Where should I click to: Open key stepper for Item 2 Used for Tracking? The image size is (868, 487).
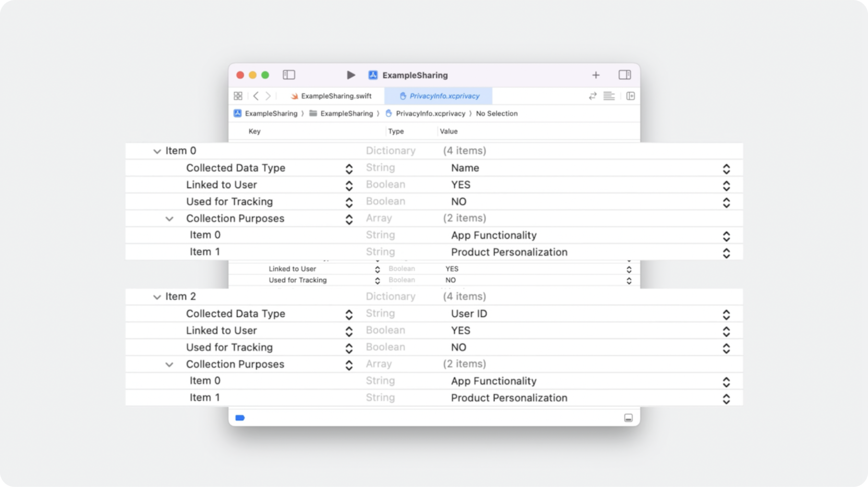pos(349,348)
